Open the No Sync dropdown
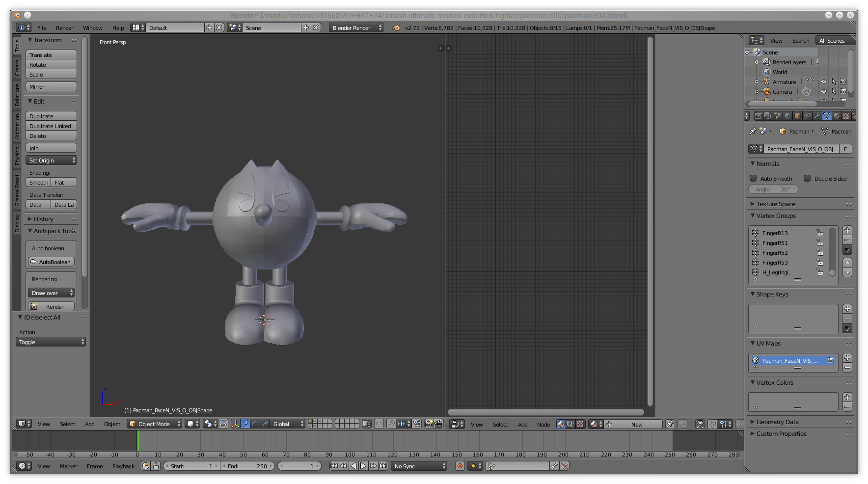The image size is (868, 484). click(419, 466)
